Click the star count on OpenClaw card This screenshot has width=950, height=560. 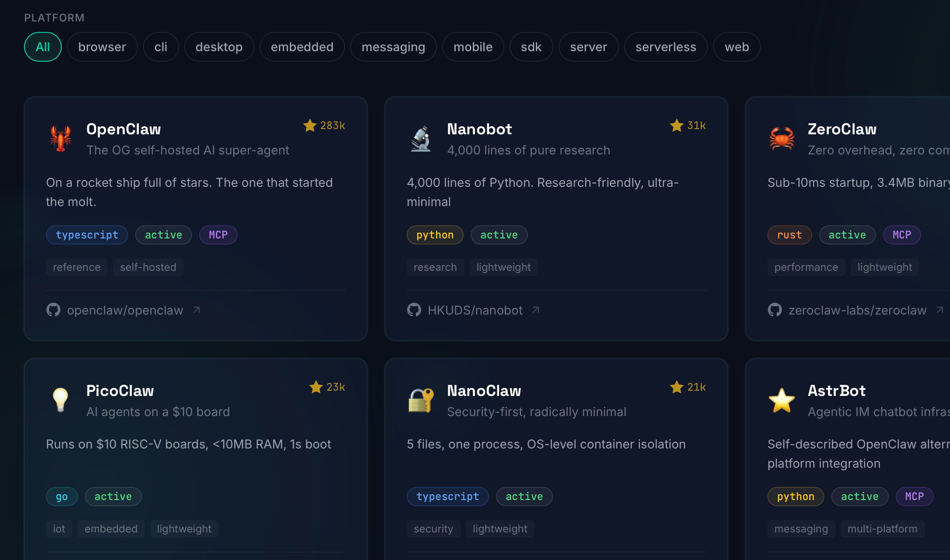point(324,126)
